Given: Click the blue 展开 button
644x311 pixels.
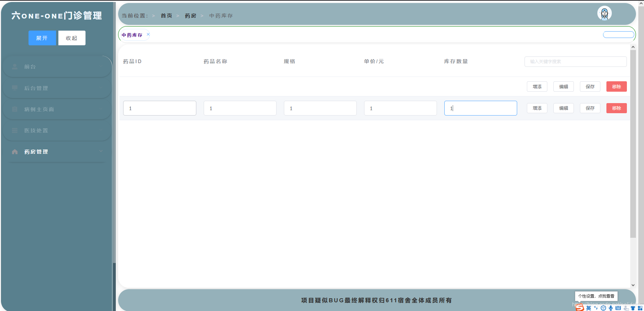Looking at the screenshot, I should point(42,38).
